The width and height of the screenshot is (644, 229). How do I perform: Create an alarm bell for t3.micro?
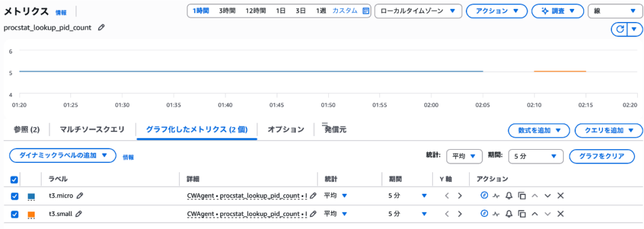point(509,196)
